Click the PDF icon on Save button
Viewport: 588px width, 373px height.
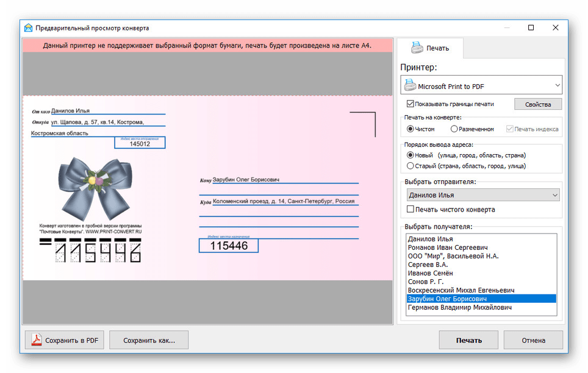(37, 340)
